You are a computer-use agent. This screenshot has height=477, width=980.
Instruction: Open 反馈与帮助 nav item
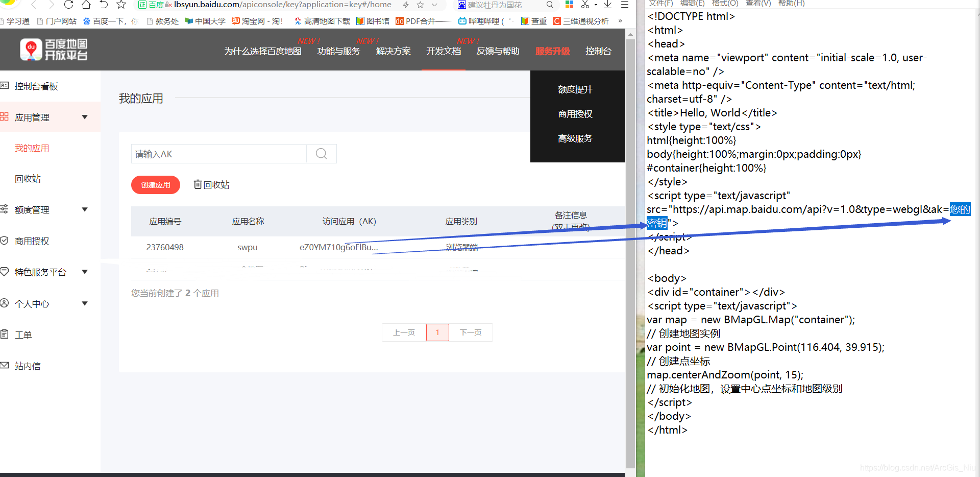(x=498, y=51)
